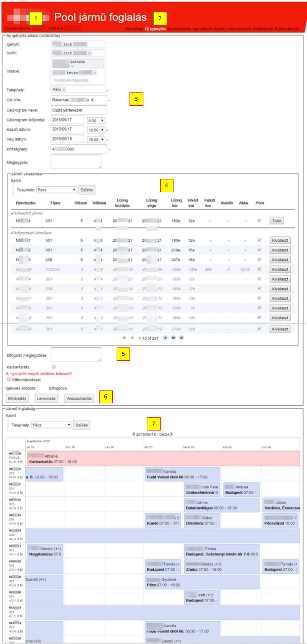
Task: Go to next page of vehicle list
Action: coord(165,338)
